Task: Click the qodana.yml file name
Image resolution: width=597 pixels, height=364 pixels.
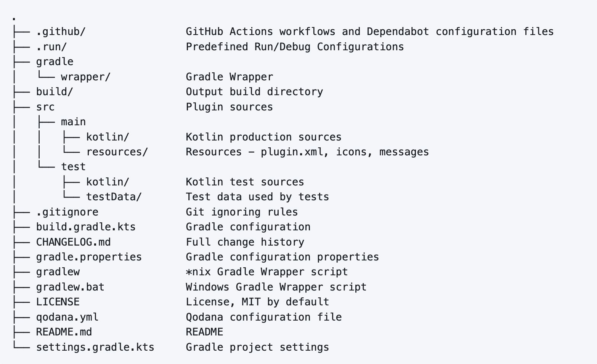Action: pyautogui.click(x=67, y=317)
